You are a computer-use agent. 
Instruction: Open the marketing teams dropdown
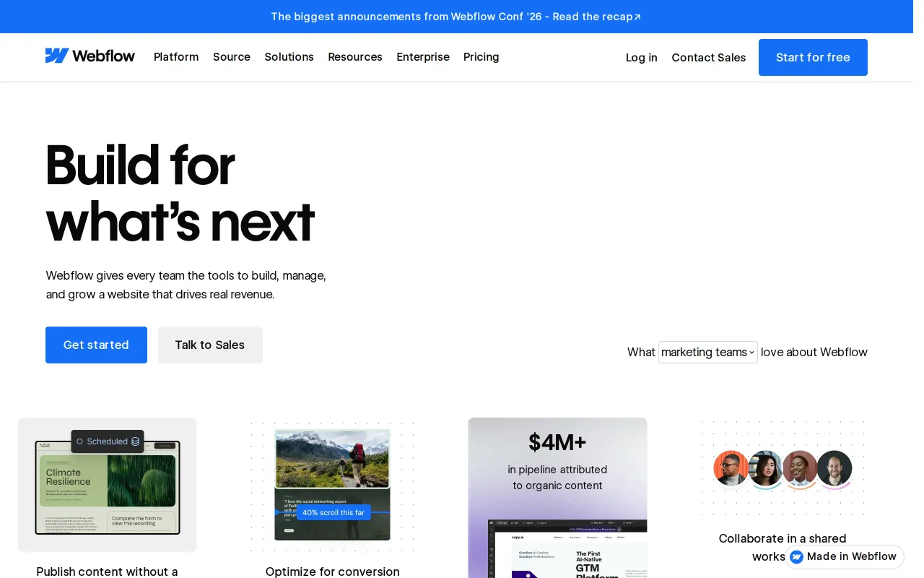pyautogui.click(x=708, y=353)
